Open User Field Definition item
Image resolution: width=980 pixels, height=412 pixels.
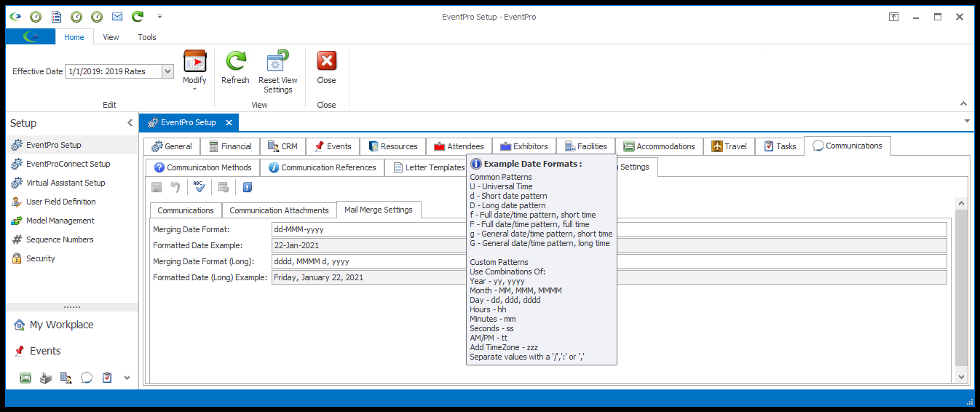coord(71,202)
